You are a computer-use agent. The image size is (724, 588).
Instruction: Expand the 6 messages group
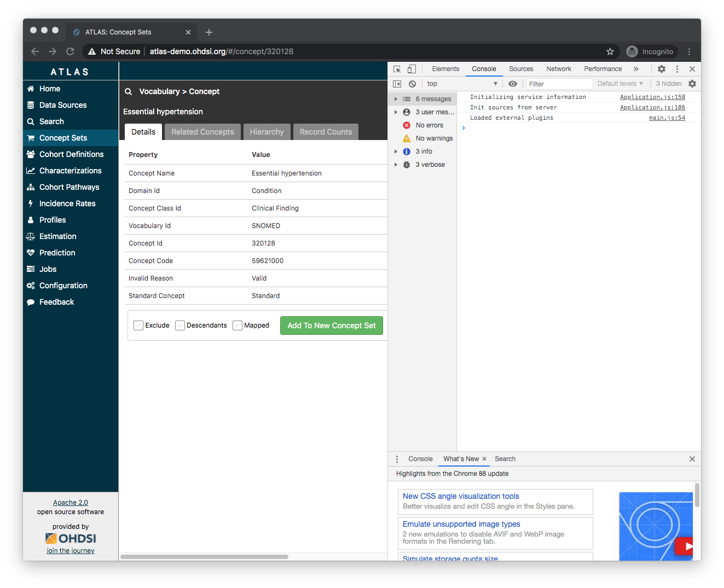(396, 99)
